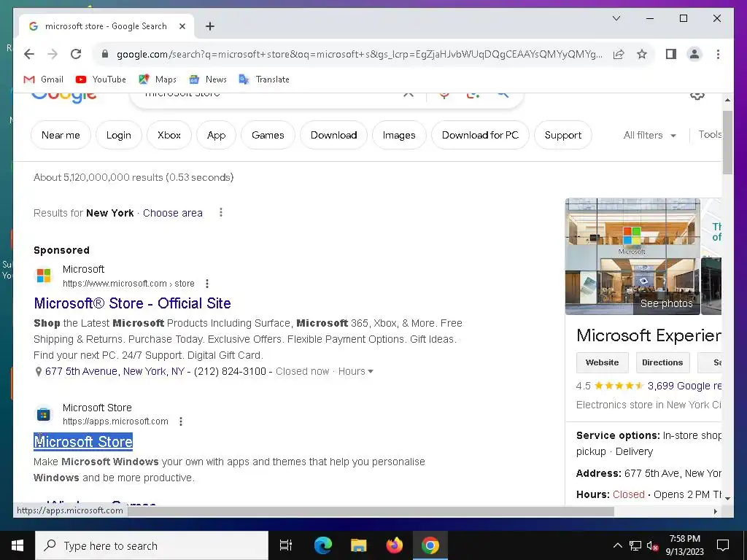This screenshot has width=747, height=560.
Task: Launch Firefox from the taskbar
Action: tap(394, 545)
